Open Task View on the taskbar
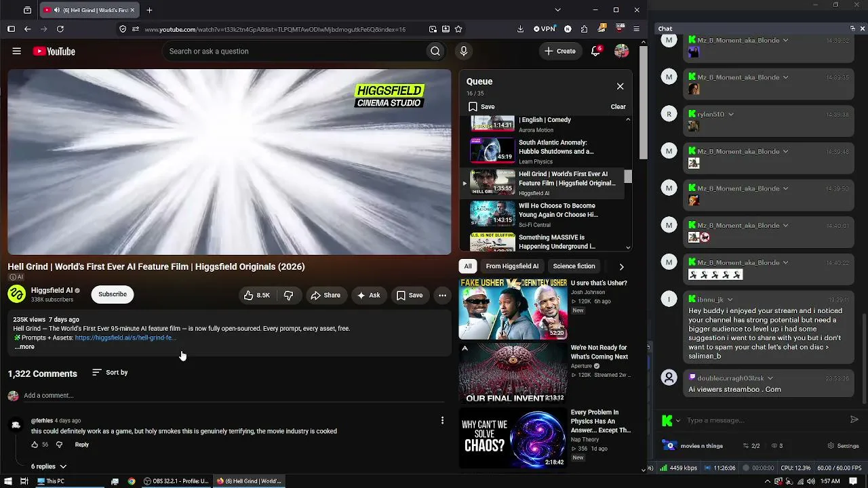This screenshot has height=488, width=868. coord(24,481)
